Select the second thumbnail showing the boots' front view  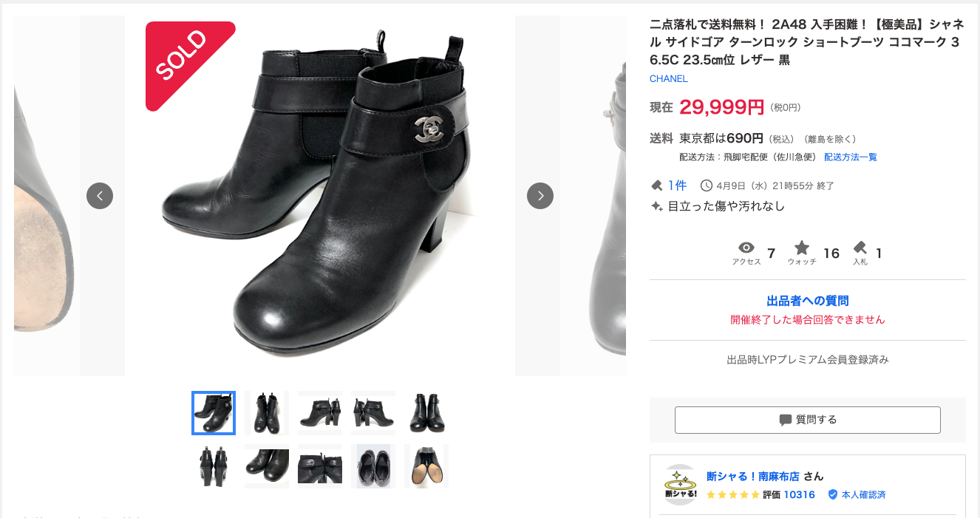[267, 413]
